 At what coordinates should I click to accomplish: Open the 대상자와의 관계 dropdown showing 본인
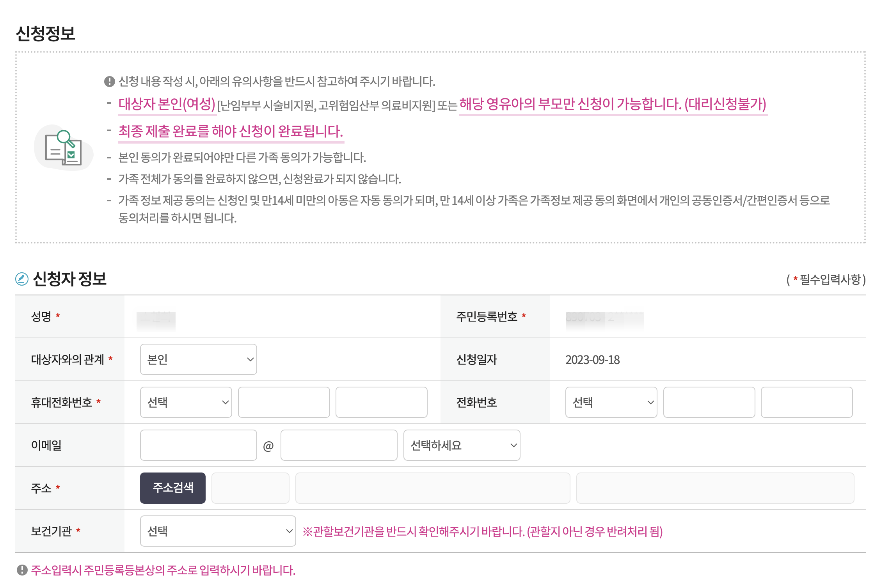click(198, 359)
